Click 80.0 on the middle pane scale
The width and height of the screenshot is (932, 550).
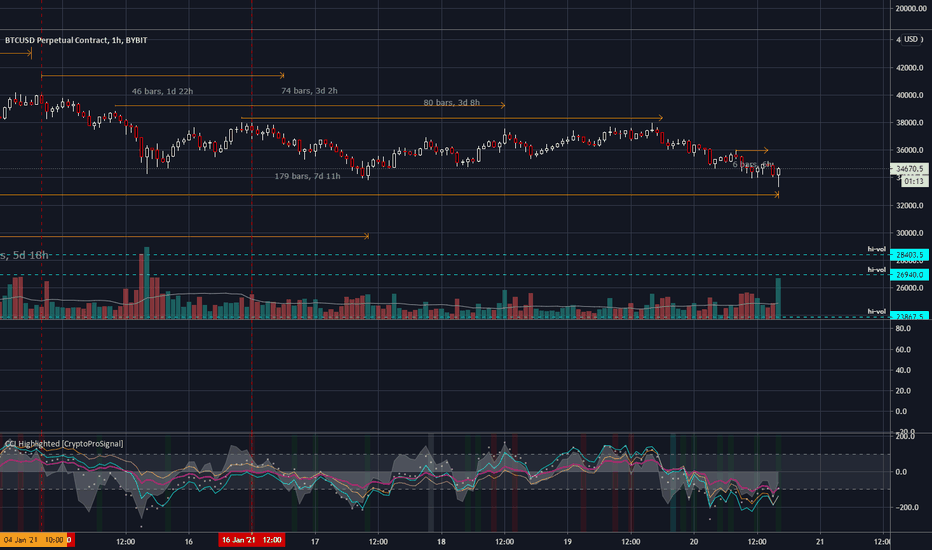tap(903, 329)
